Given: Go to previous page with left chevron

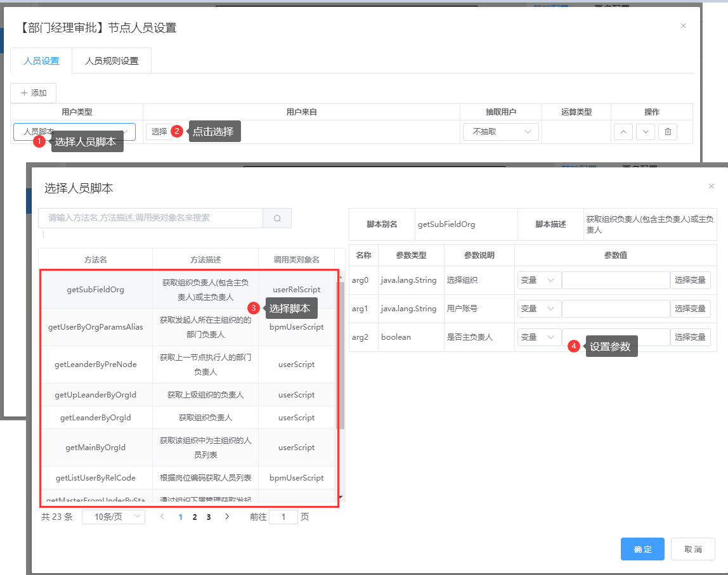Looking at the screenshot, I should [162, 517].
